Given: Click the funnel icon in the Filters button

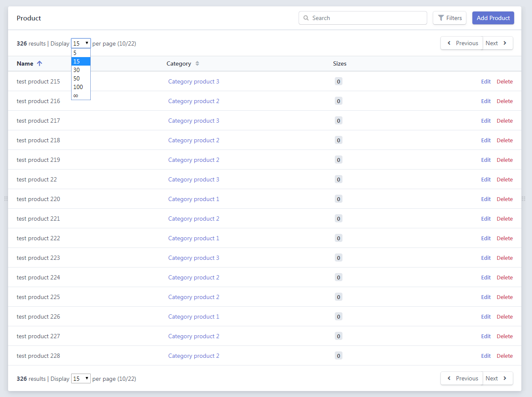Looking at the screenshot, I should (x=440, y=18).
